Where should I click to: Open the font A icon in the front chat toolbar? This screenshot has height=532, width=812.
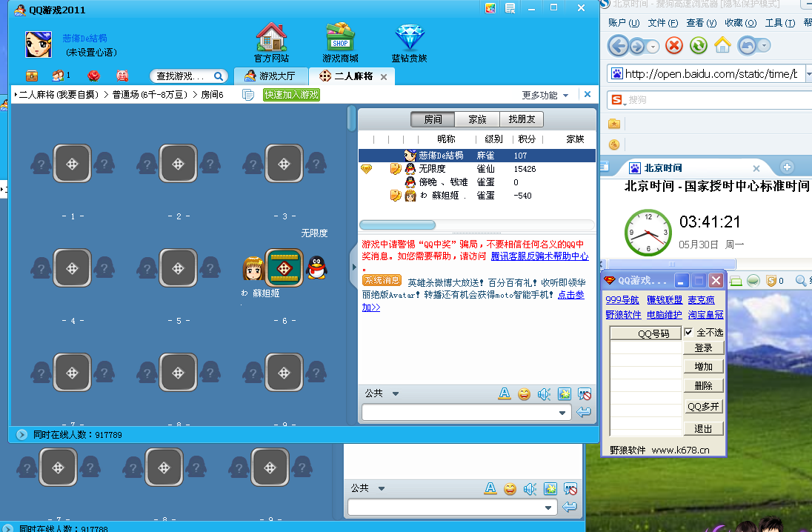504,393
